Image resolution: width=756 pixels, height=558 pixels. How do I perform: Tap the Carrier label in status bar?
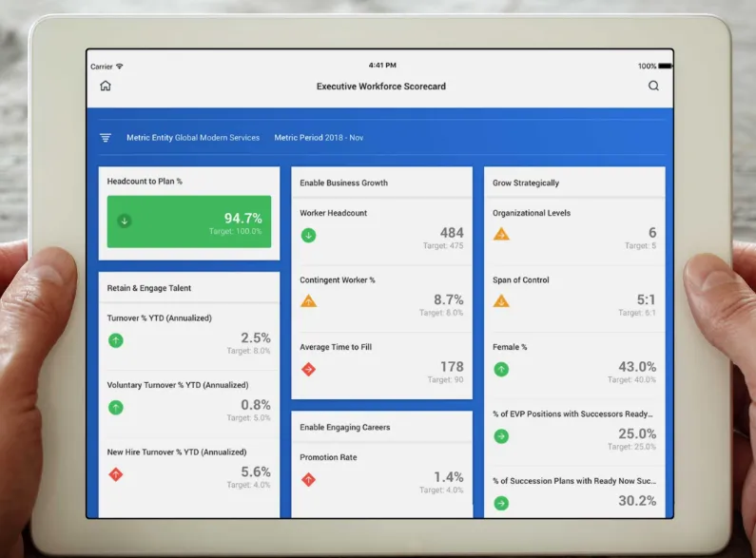click(x=101, y=67)
